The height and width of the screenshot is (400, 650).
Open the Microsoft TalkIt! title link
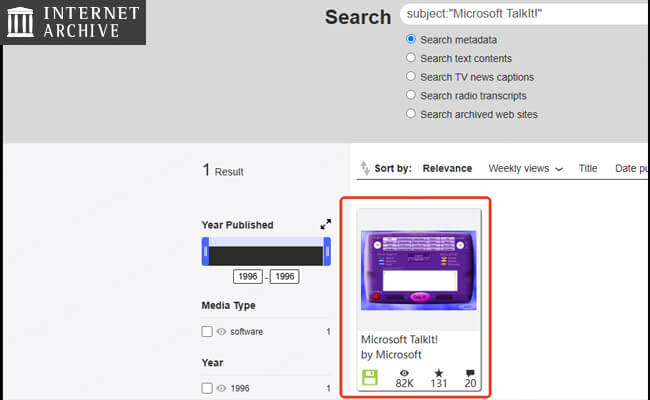(x=399, y=339)
